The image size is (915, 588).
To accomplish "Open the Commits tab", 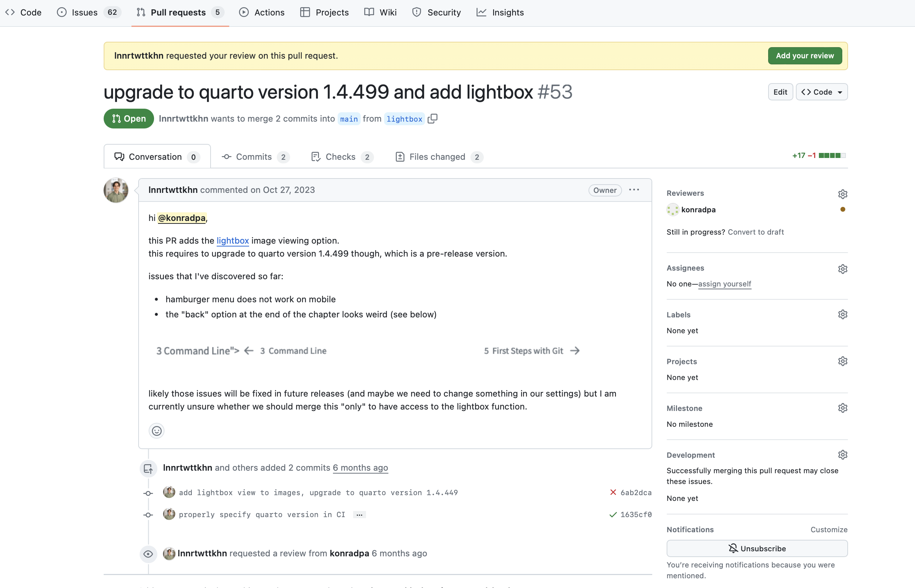I will pos(255,157).
